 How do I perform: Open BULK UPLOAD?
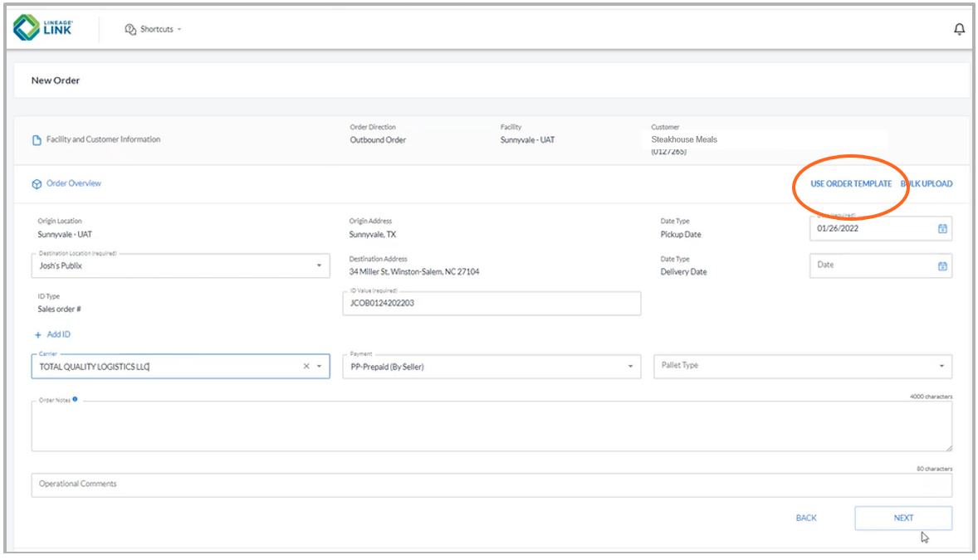tap(927, 184)
